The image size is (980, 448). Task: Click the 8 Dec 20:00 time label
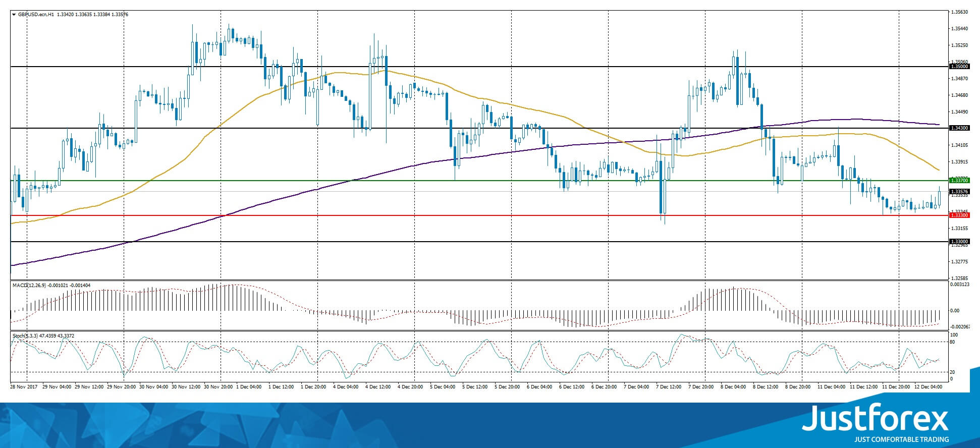point(798,387)
